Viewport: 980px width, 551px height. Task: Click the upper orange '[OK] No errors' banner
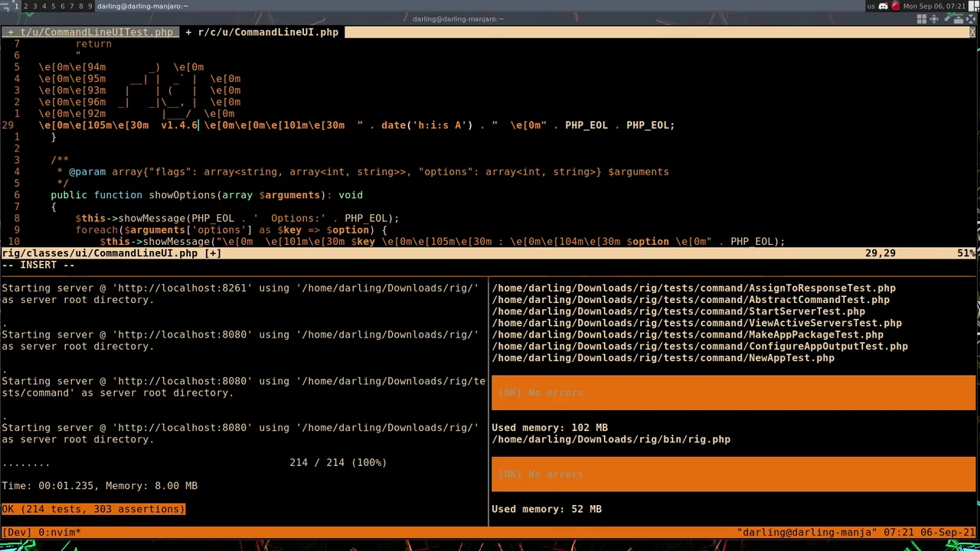[x=733, y=393]
